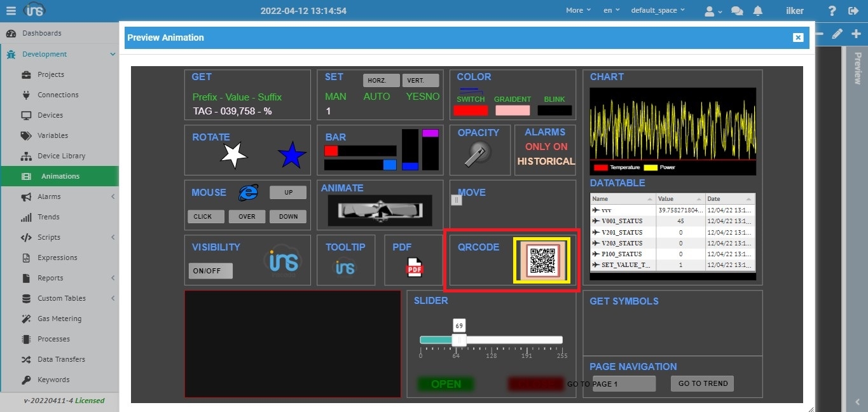Image resolution: width=868 pixels, height=412 pixels.
Task: Click the Internet Explorer icon in MOUSE panel
Action: click(248, 193)
